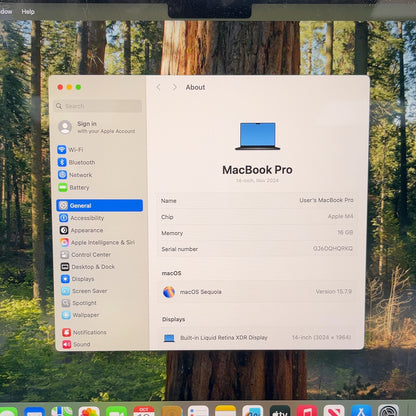The width and height of the screenshot is (416, 416).
Task: Click the serial number value
Action: [333, 248]
